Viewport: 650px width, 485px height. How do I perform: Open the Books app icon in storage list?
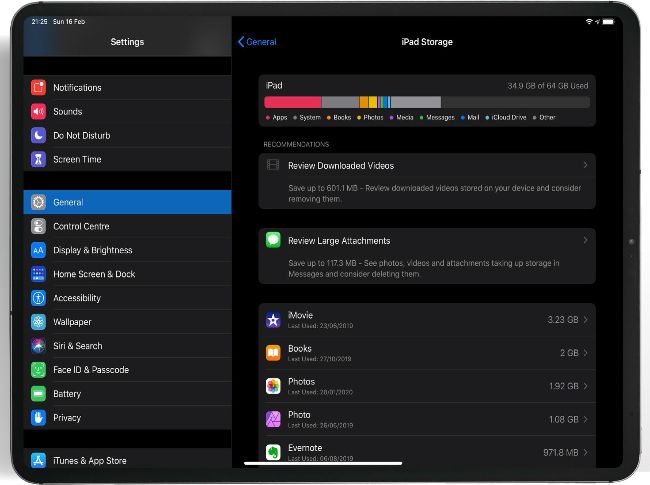click(x=273, y=353)
